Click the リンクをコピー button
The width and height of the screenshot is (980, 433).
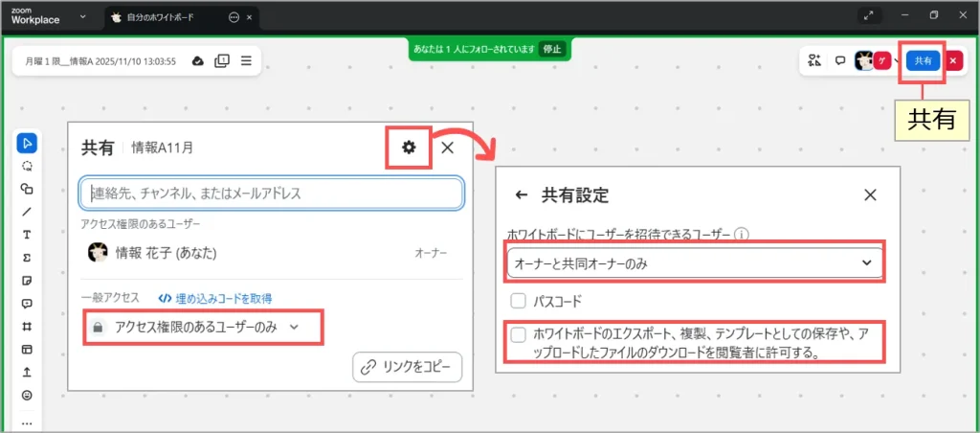click(407, 367)
